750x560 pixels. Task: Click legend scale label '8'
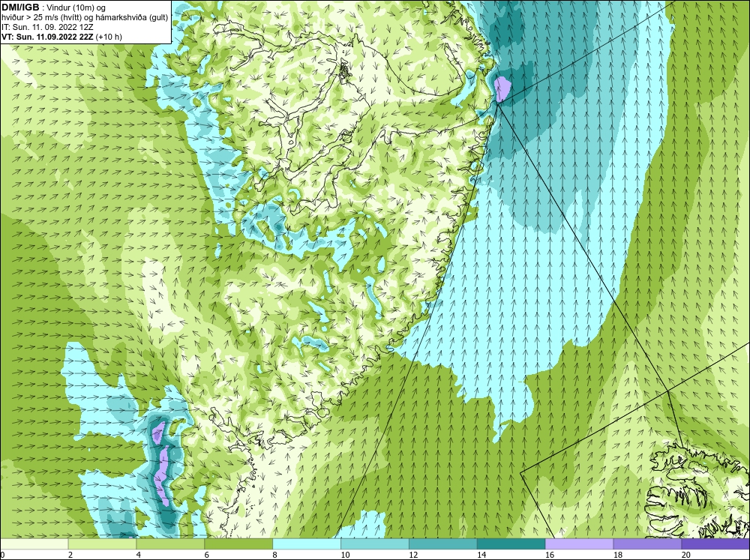pos(274,555)
